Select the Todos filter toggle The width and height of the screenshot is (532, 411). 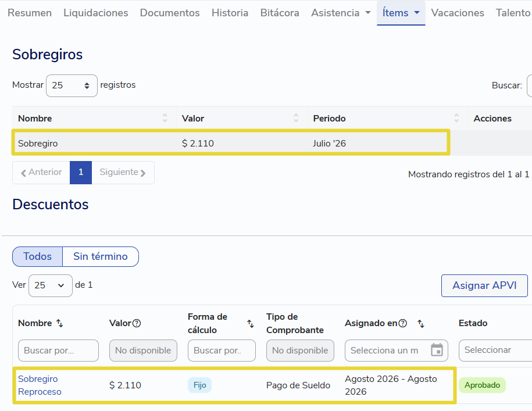(37, 256)
